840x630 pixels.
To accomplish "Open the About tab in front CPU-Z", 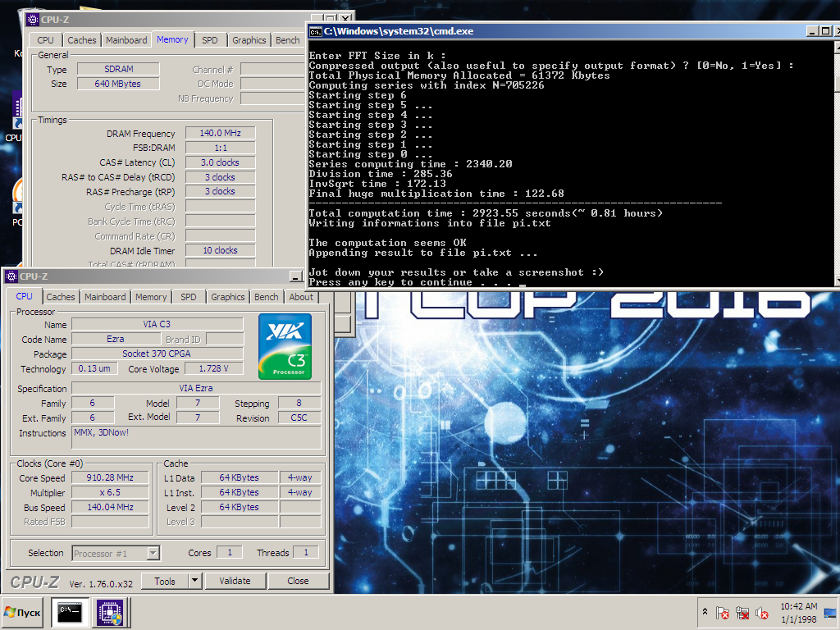I will (x=301, y=297).
